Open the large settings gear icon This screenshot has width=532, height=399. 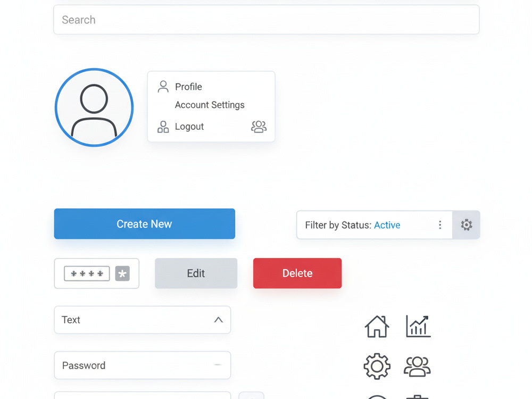[377, 367]
